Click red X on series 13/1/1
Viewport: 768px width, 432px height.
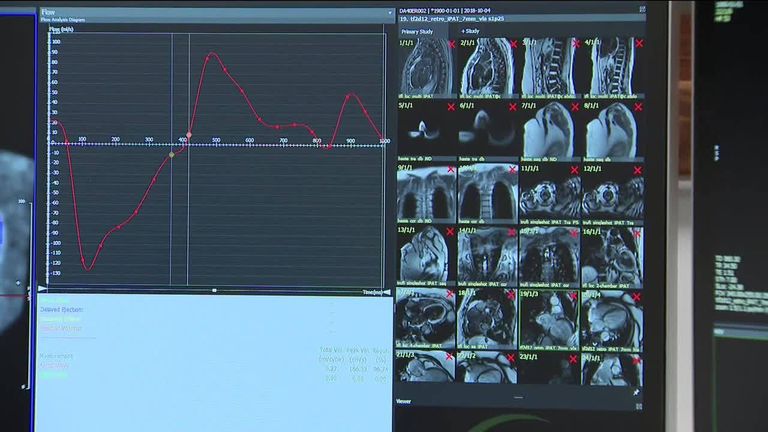point(451,231)
